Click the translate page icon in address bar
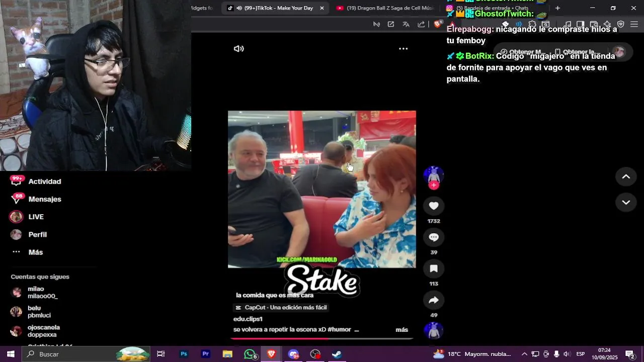The width and height of the screenshot is (644, 362). (406, 24)
